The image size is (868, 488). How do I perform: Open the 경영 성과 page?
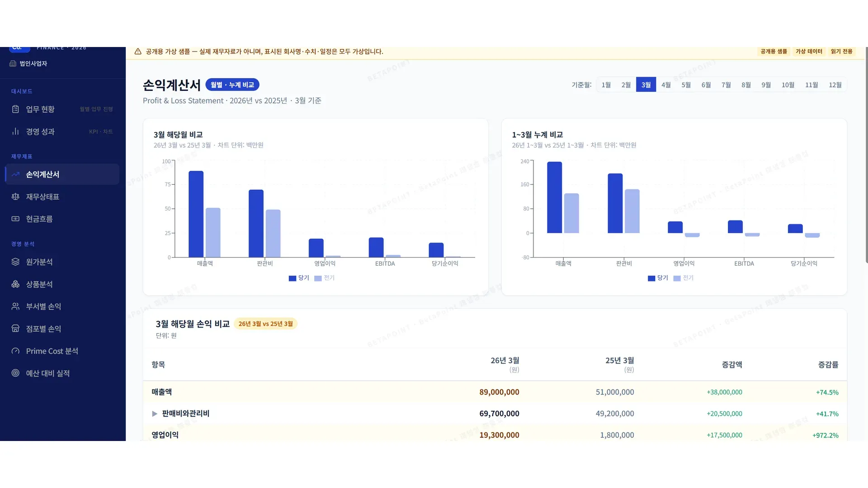click(x=62, y=131)
